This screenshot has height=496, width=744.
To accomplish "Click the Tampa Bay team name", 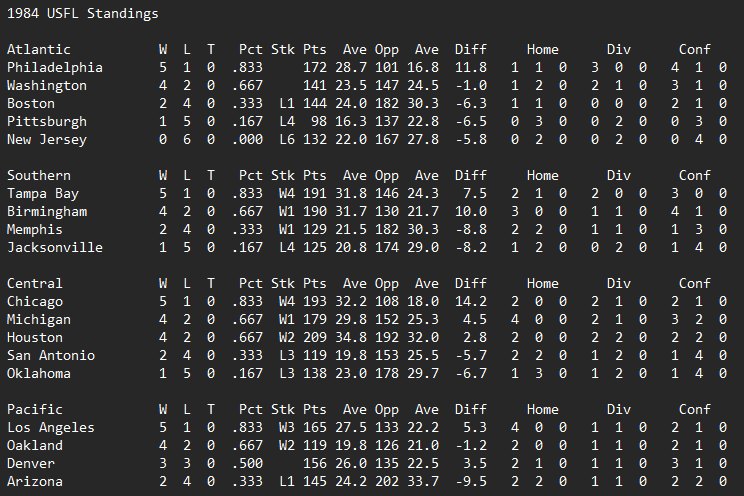I will pyautogui.click(x=43, y=193).
